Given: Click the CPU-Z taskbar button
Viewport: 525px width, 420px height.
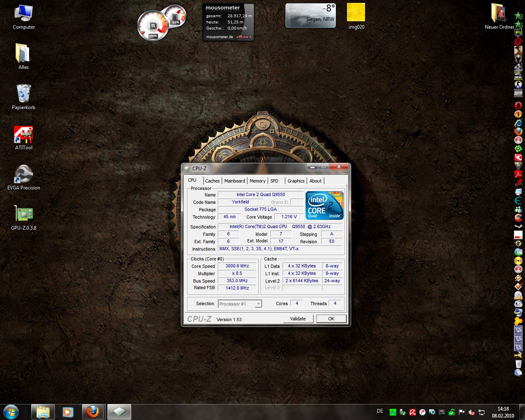Looking at the screenshot, I should click(119, 412).
